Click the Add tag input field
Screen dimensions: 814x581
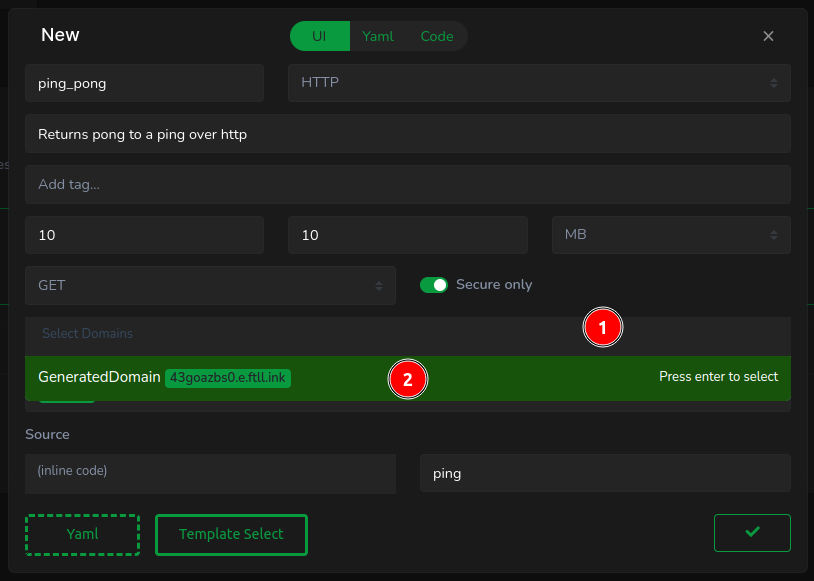(x=407, y=184)
